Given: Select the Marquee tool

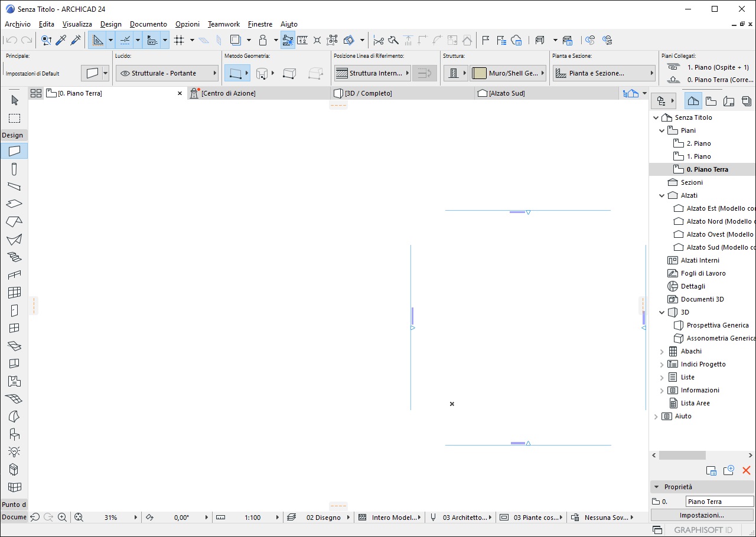Looking at the screenshot, I should pyautogui.click(x=14, y=118).
